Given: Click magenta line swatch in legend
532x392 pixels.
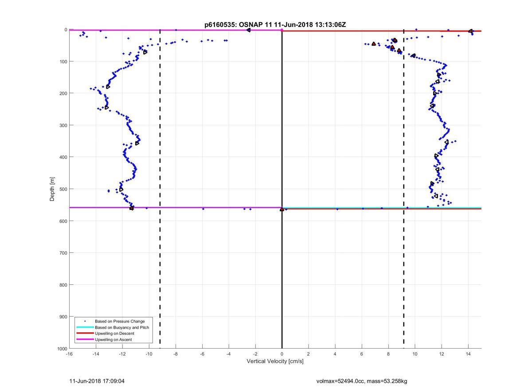Looking at the screenshot, I should pyautogui.click(x=84, y=339).
